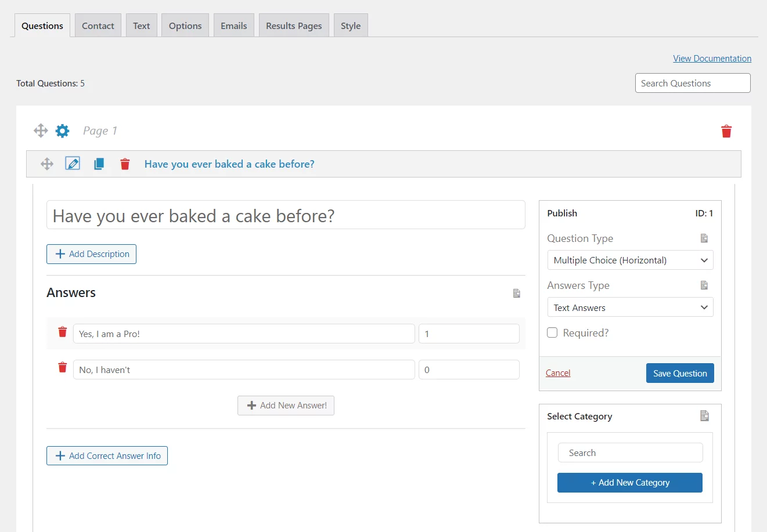Open the Answers documentation icon
Image resolution: width=767 pixels, height=532 pixels.
point(517,294)
